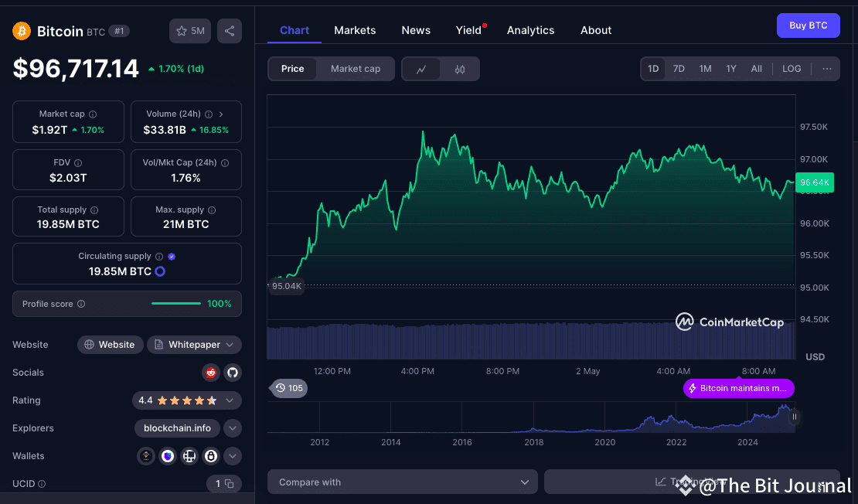The height and width of the screenshot is (504, 858).
Task: Open the first wallet icon in Wallets row
Action: pyautogui.click(x=146, y=456)
